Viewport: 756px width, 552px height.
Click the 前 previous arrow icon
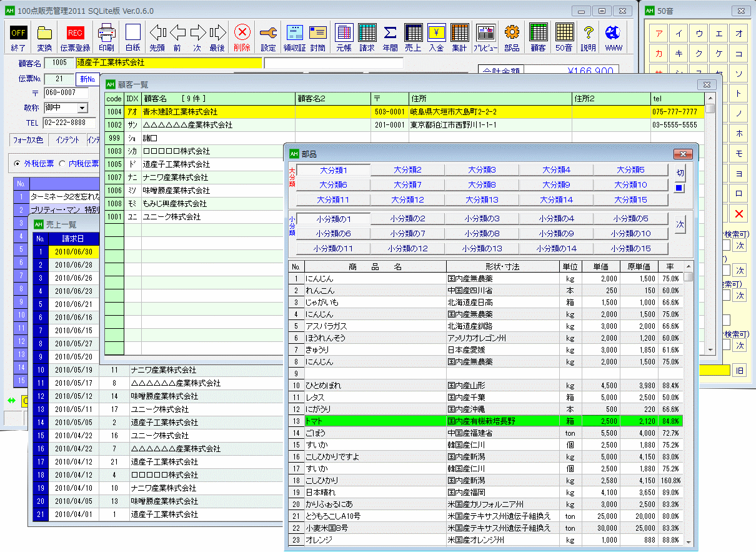[x=177, y=38]
